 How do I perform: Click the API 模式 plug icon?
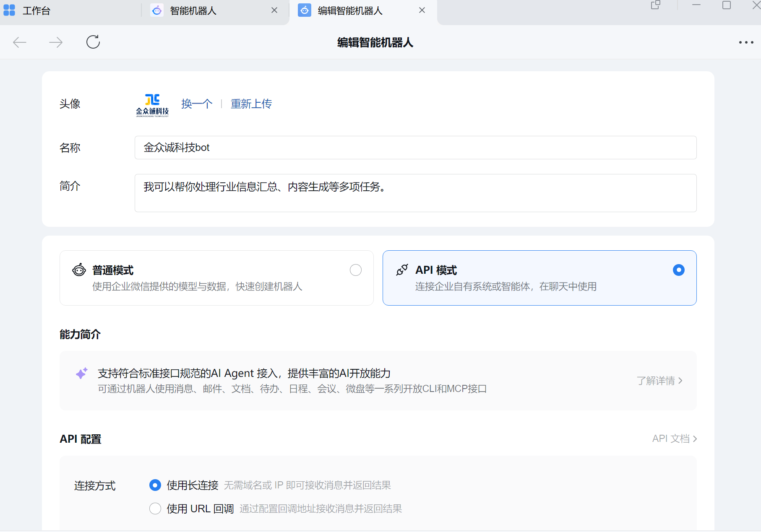[402, 270]
